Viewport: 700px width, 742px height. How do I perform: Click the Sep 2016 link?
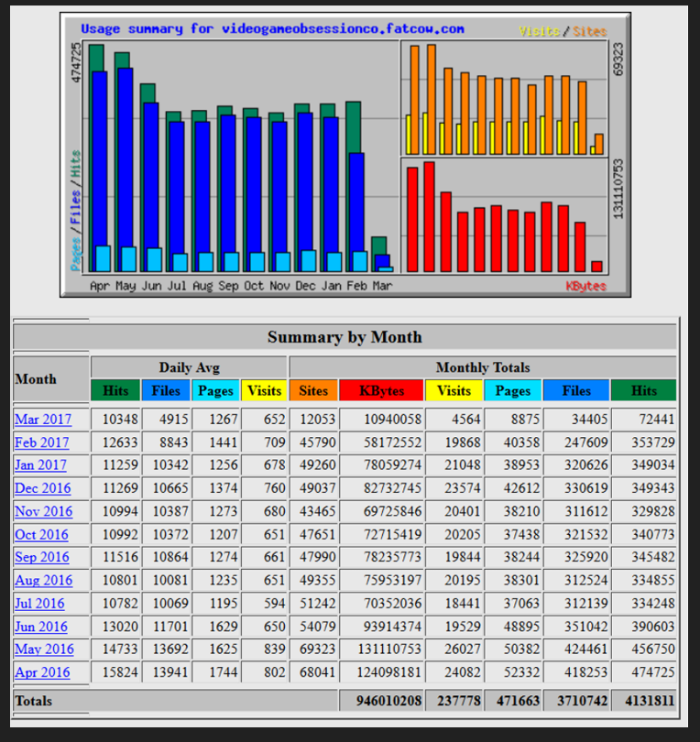pyautogui.click(x=41, y=557)
